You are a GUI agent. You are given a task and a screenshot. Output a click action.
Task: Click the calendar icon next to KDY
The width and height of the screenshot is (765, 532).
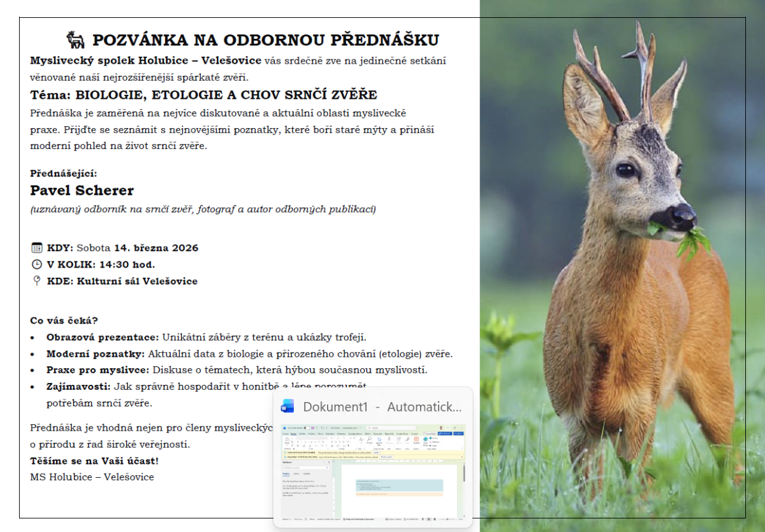37,248
